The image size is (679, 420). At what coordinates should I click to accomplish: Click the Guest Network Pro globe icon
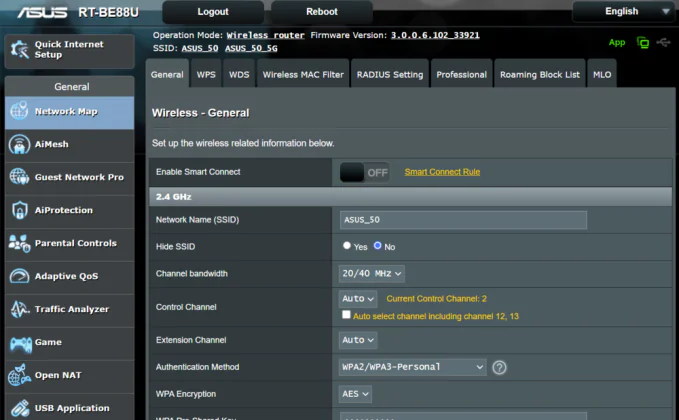(19, 177)
